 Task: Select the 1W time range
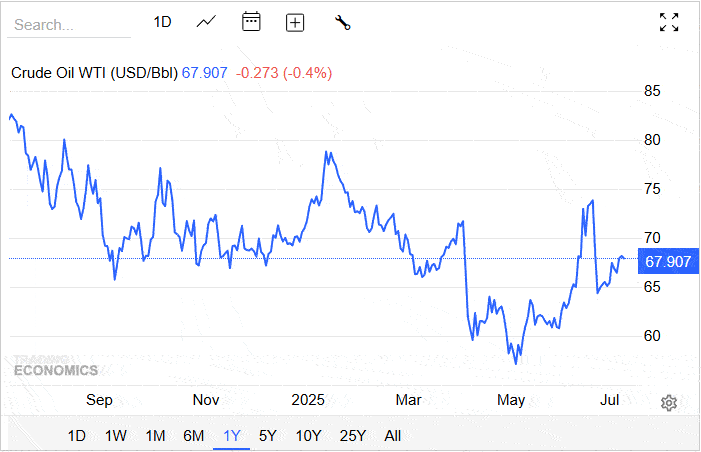116,435
